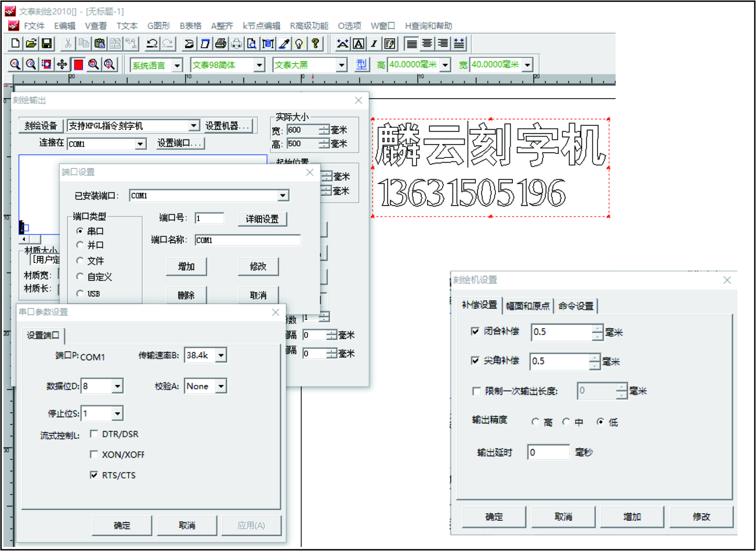Click the light bulb tip icon
The width and height of the screenshot is (756, 551).
pyautogui.click(x=299, y=44)
